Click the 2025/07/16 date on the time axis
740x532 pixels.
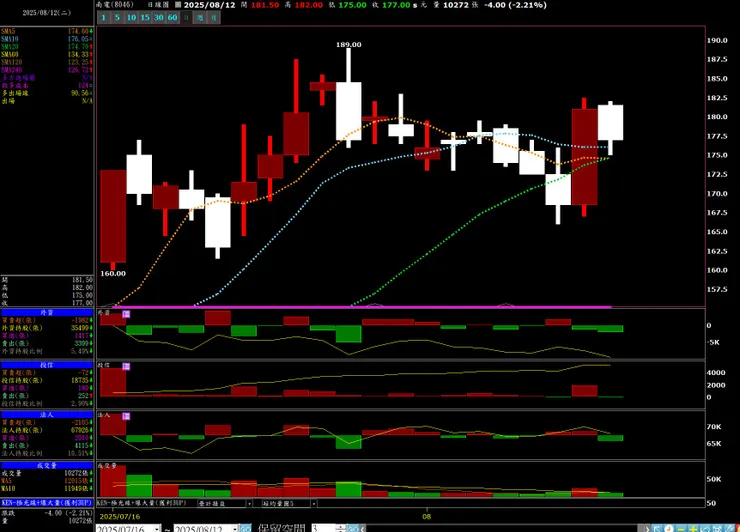(x=119, y=516)
